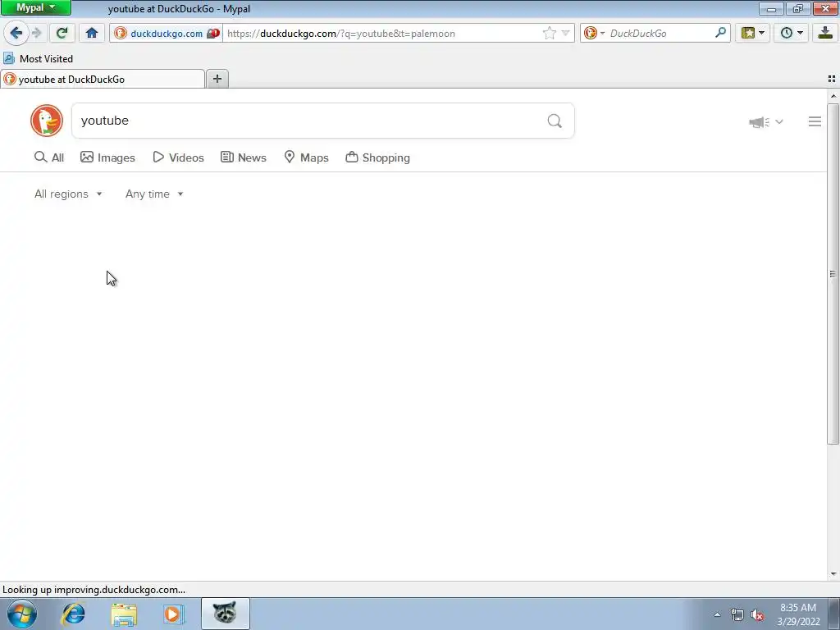The image size is (840, 630).
Task: Click the DuckDuckGo duck logo
Action: point(47,121)
